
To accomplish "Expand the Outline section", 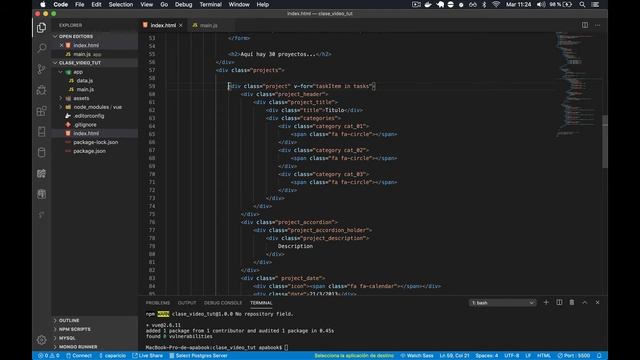I will 69,320.
